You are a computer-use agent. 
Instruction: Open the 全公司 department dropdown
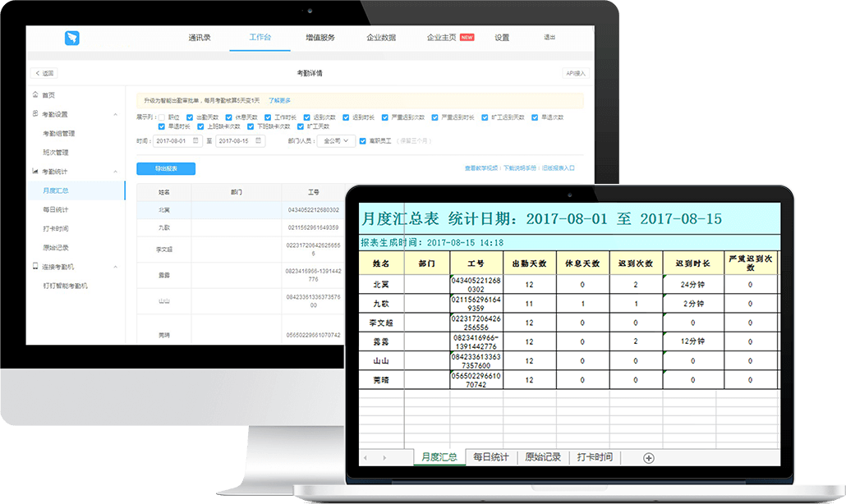pyautogui.click(x=337, y=141)
